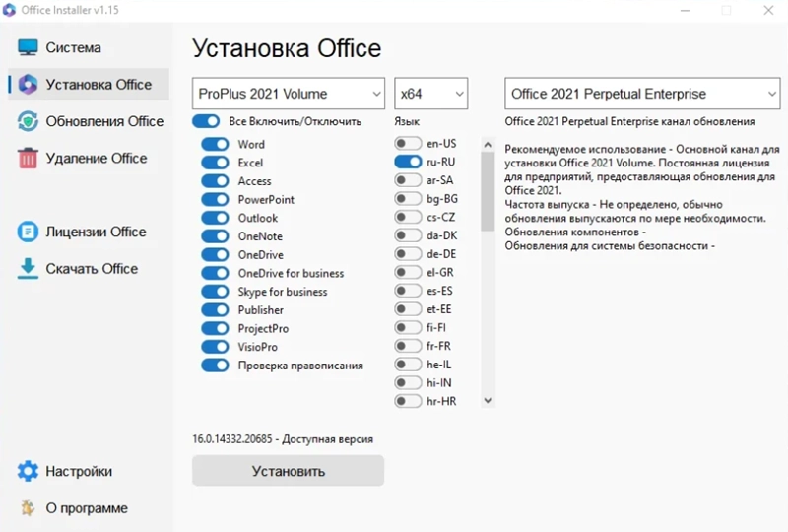
Task: Click the blue gear icon for Настройки
Action: (x=28, y=471)
